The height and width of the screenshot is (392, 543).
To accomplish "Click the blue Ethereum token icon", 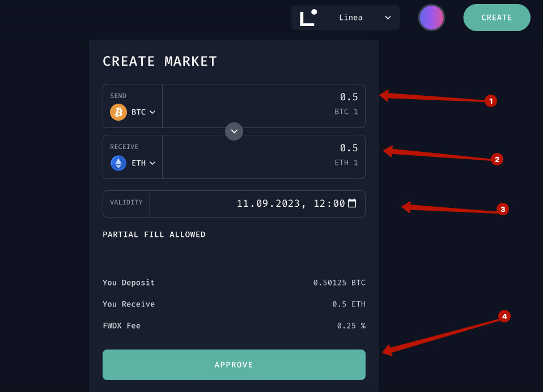I will (x=118, y=163).
